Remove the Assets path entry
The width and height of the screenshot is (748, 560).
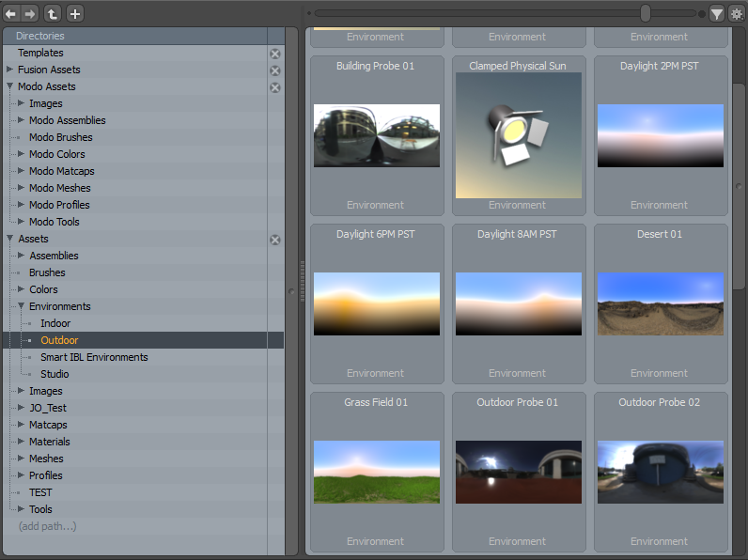tap(275, 240)
